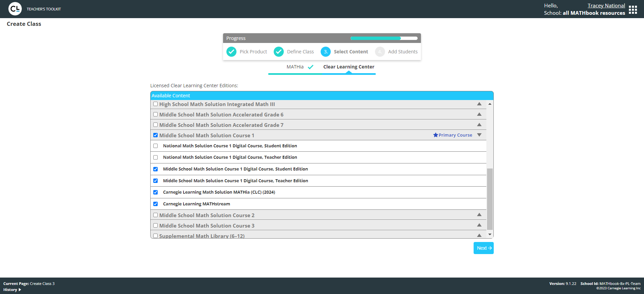
Task: Click the step 4 Add Students circle
Action: point(380,52)
